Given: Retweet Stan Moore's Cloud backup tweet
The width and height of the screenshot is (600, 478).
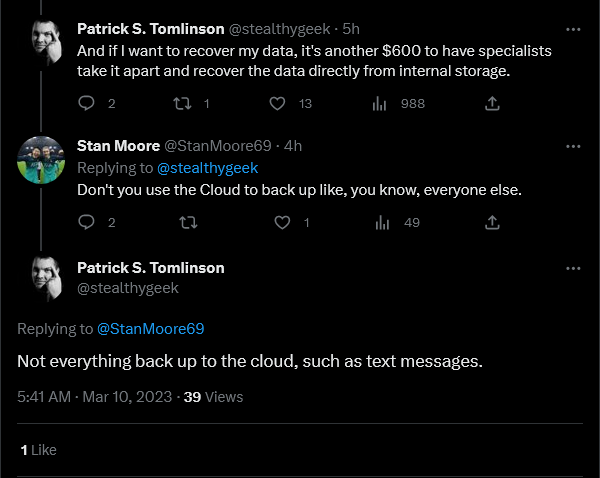Looking at the screenshot, I should (188, 222).
